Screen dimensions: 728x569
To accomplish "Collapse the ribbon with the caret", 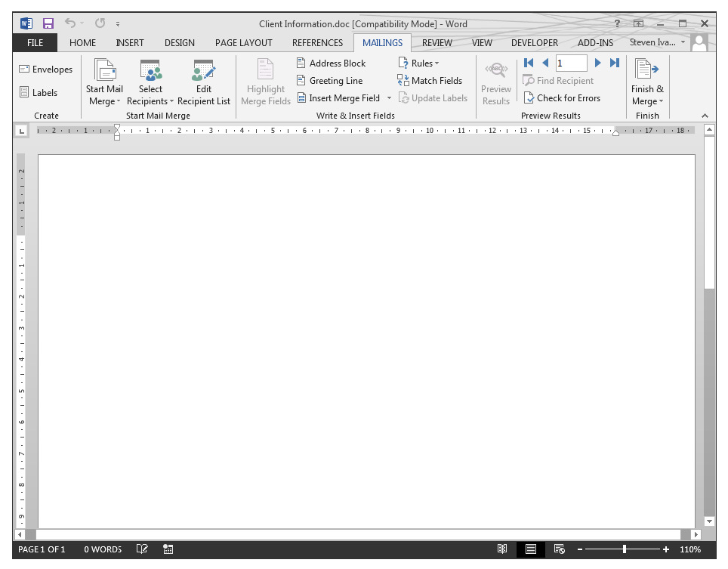I will point(705,116).
